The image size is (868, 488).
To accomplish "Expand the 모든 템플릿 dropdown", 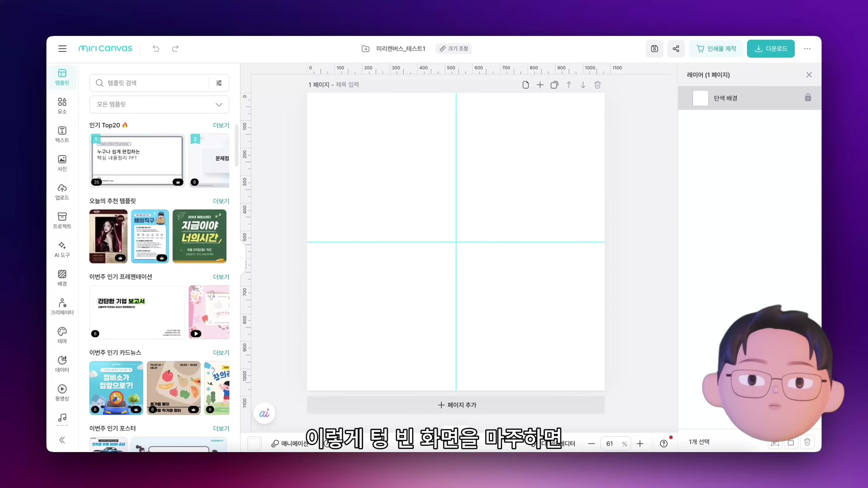I will point(159,105).
